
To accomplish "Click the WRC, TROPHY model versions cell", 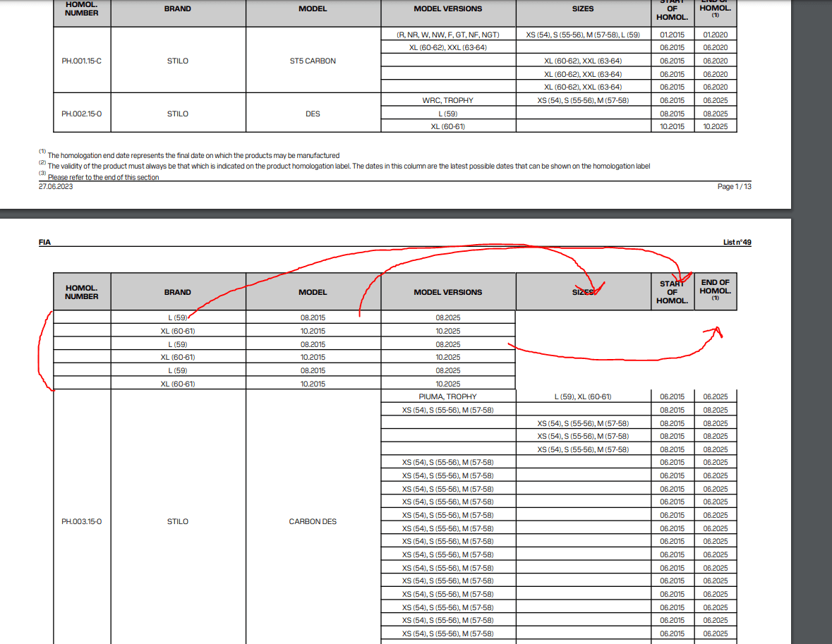I will pyautogui.click(x=447, y=100).
